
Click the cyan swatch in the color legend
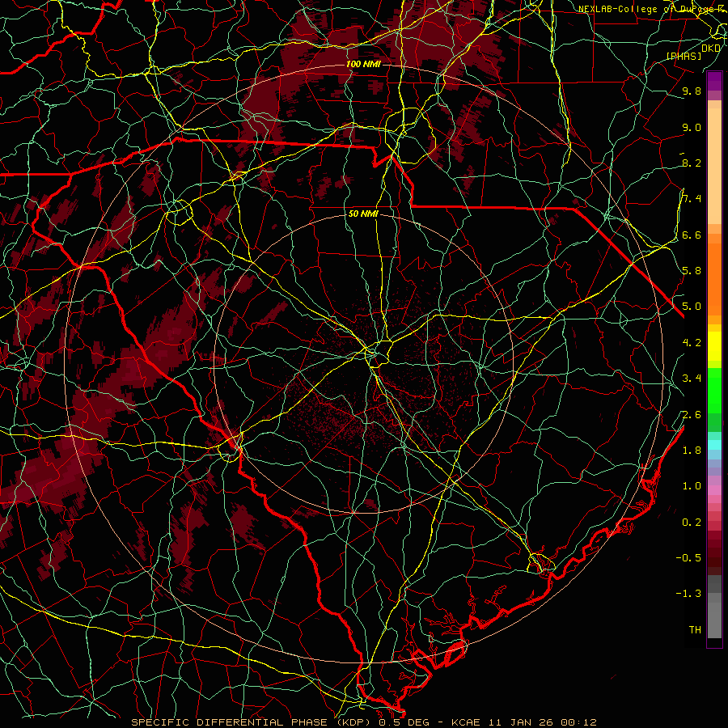[714, 445]
